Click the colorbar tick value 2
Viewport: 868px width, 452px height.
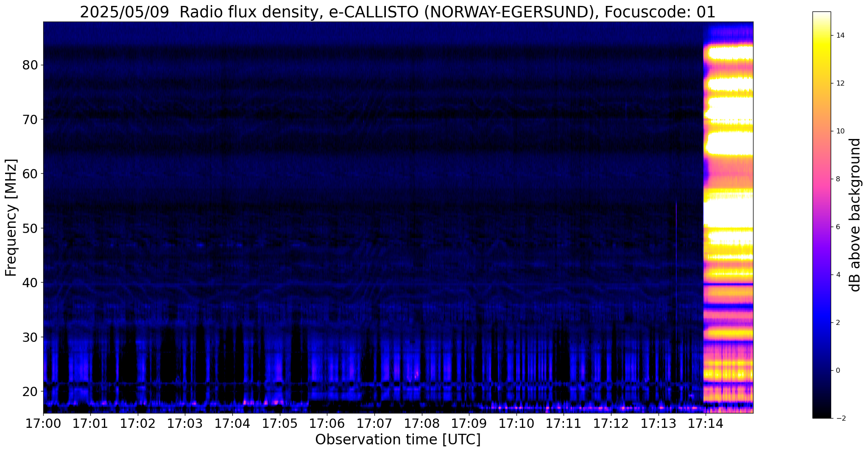pyautogui.click(x=837, y=323)
